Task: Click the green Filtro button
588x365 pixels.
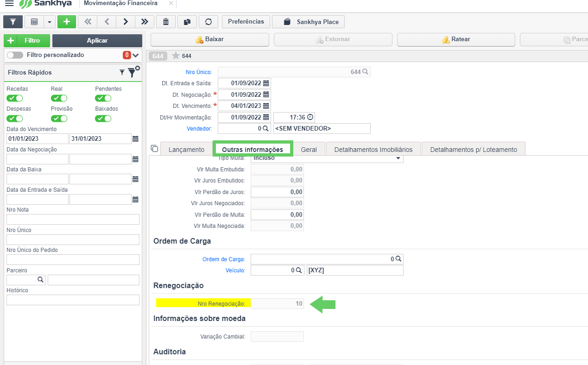Action: [x=27, y=41]
